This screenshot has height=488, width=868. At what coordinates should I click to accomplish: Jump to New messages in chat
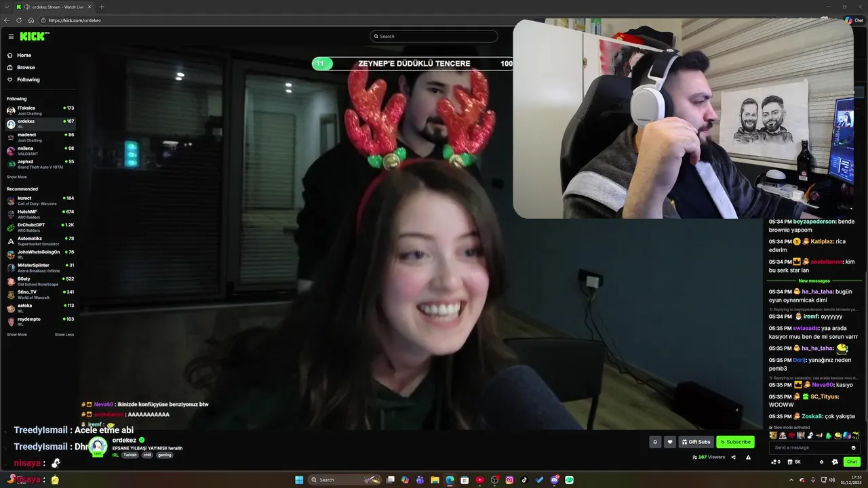point(814,281)
